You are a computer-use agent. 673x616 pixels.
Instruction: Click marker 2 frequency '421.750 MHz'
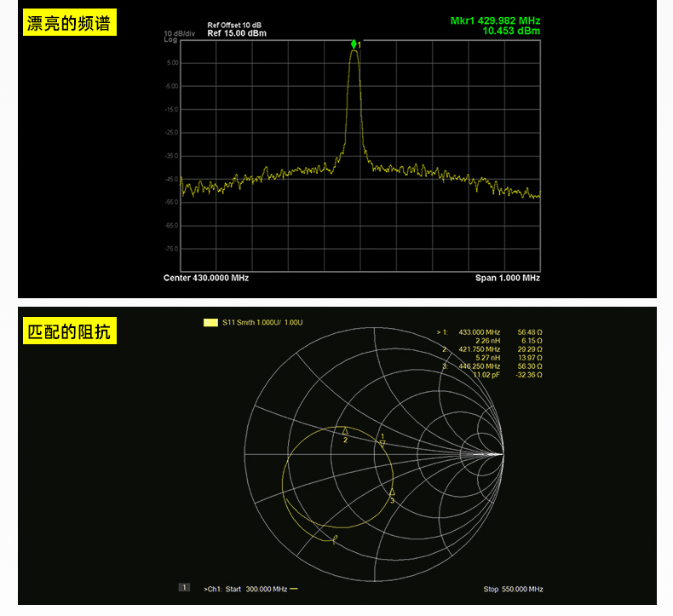(479, 349)
